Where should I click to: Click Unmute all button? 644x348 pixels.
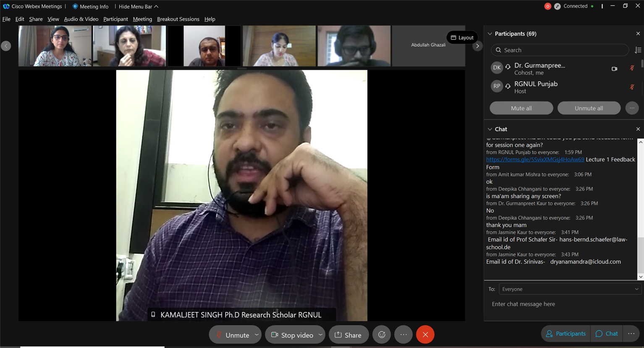click(589, 108)
